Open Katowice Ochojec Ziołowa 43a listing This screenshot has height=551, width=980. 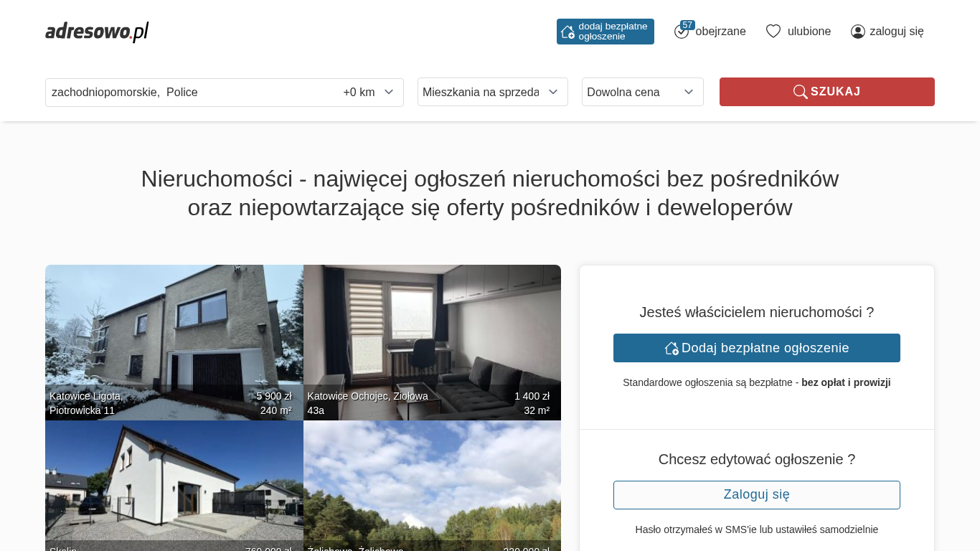click(432, 330)
